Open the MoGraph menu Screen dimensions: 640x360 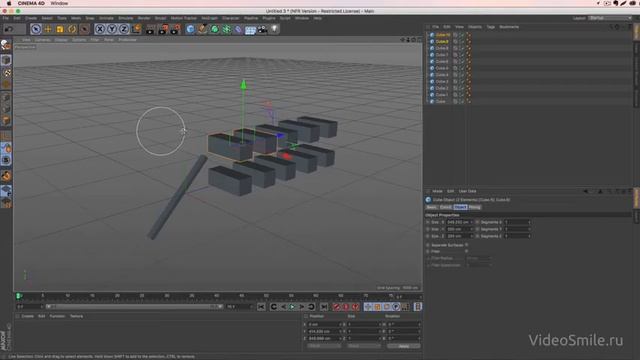coord(209,18)
